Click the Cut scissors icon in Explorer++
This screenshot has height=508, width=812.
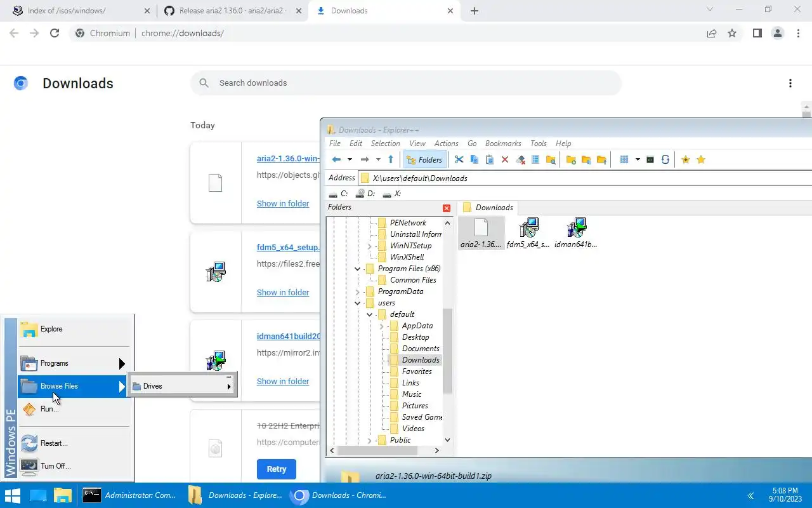coord(459,159)
